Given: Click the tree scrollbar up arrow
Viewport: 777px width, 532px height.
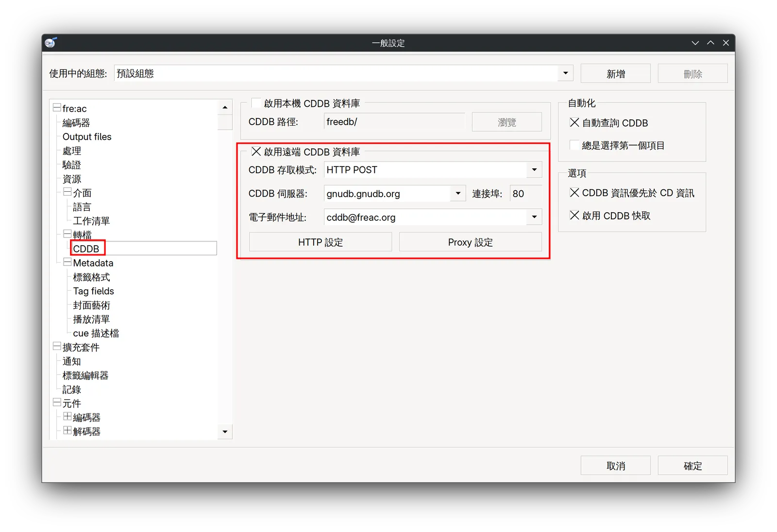Looking at the screenshot, I should click(225, 107).
